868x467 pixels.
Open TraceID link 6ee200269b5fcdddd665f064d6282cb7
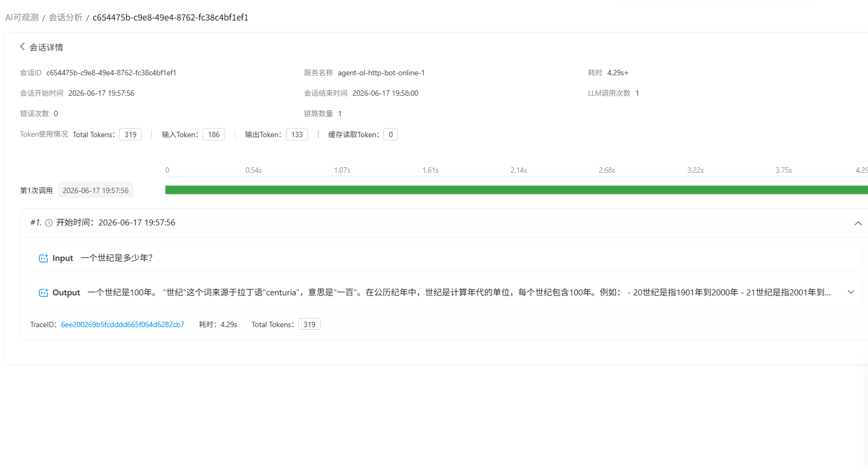(123, 324)
